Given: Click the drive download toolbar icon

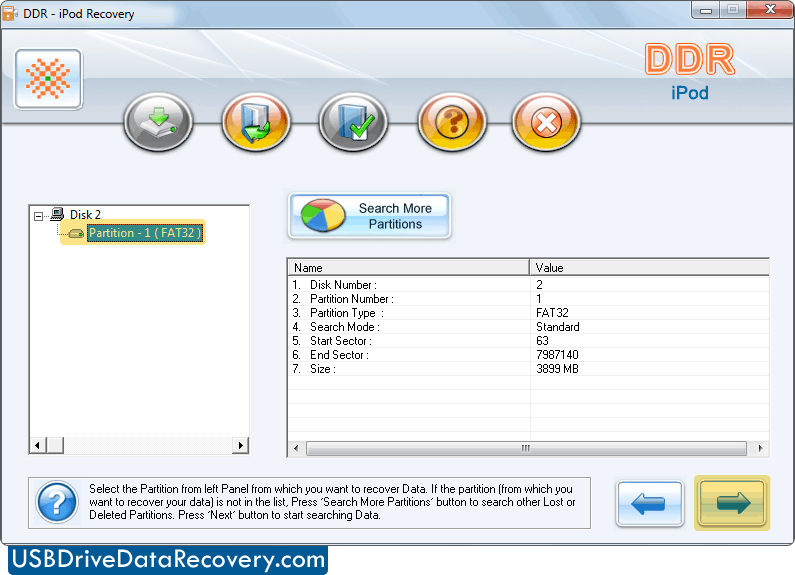Looking at the screenshot, I should pos(158,122).
